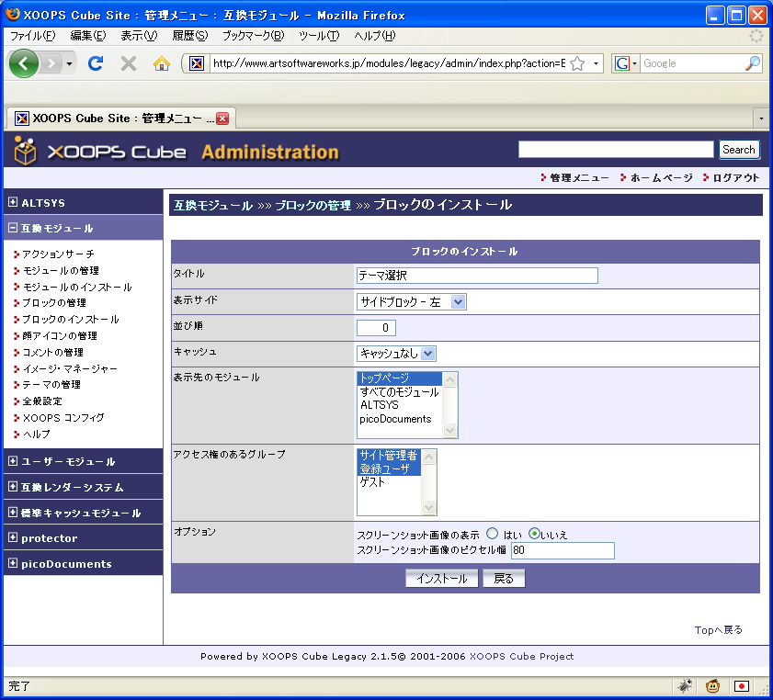Click the bookmark star in the address bar
773x700 pixels.
pos(577,63)
